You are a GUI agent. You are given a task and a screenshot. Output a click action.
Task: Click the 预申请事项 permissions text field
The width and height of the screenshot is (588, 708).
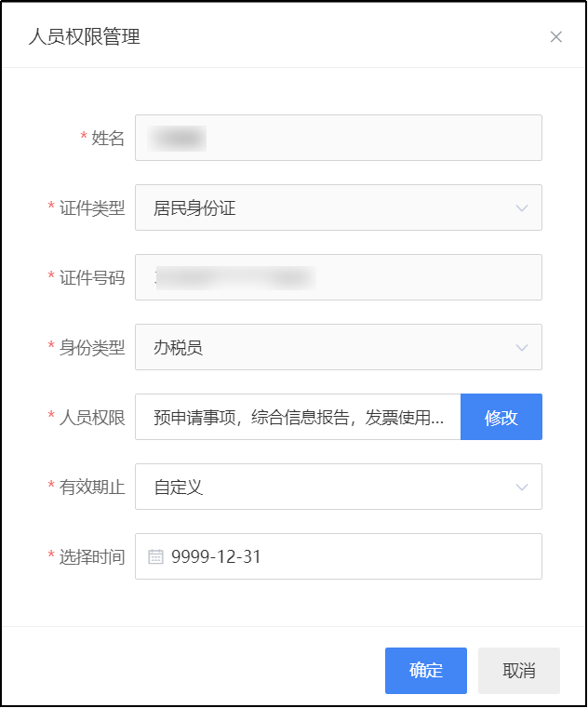[298, 417]
